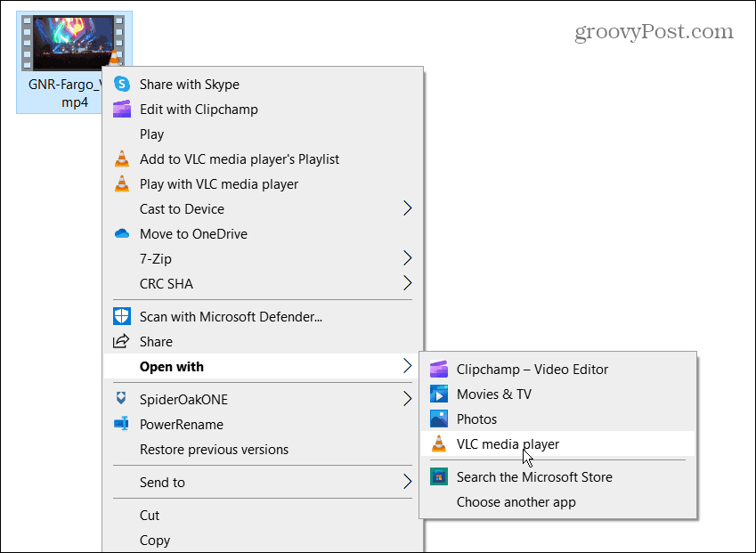Expand the Cast to Device arrow
This screenshot has width=756, height=553.
coord(408,208)
